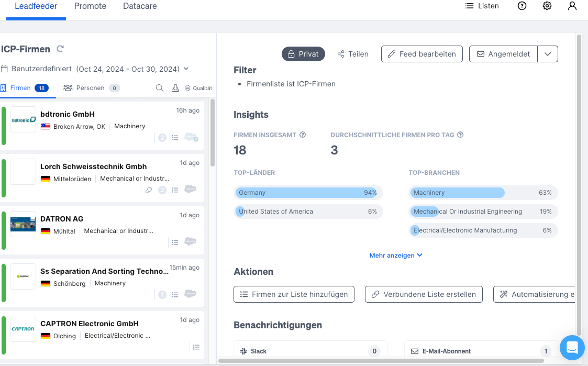Click Firmen zur Liste hinzufügen
Image resolution: width=588 pixels, height=366 pixels.
294,294
